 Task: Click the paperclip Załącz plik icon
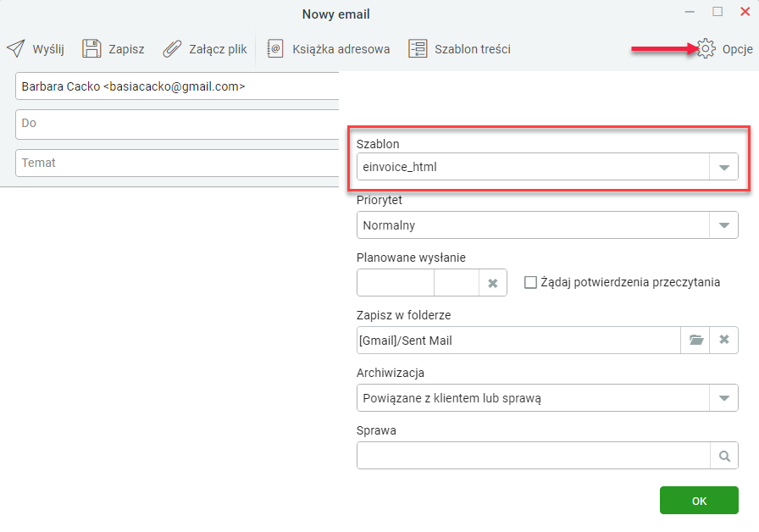click(172, 49)
